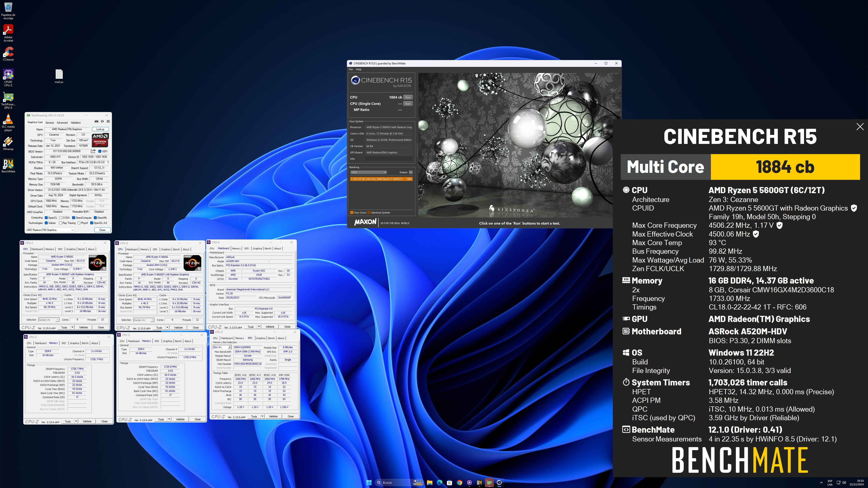Close the BenchMate result overlay with the X
868x488 pixels.
860,127
